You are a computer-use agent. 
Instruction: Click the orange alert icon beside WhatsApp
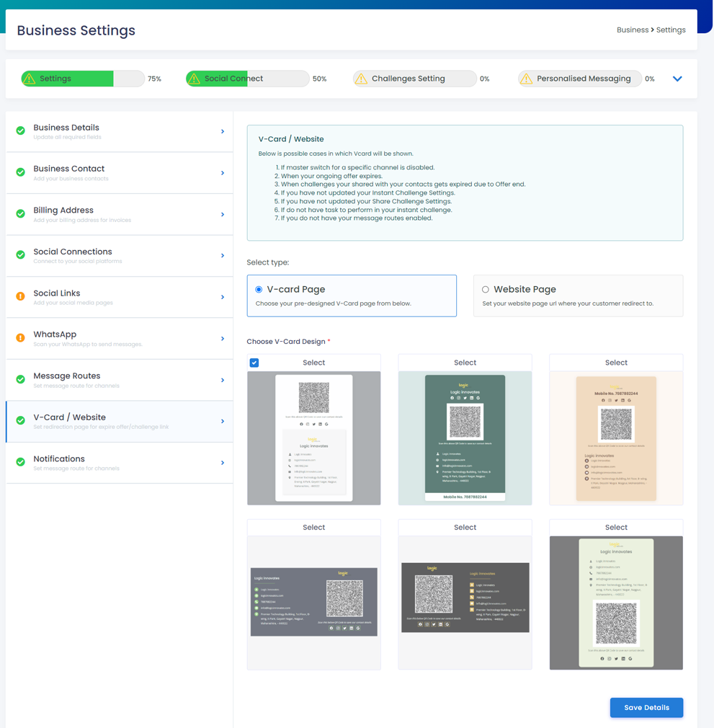tap(20, 337)
